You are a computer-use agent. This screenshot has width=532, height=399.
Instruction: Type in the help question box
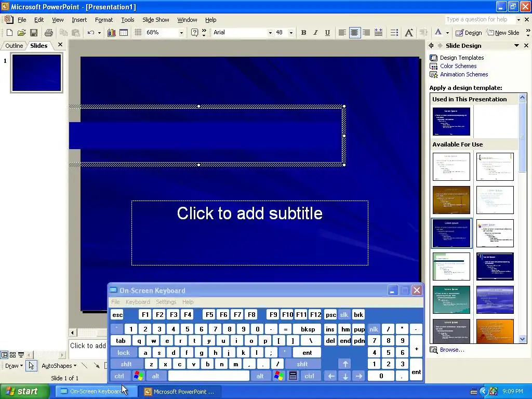pos(480,20)
